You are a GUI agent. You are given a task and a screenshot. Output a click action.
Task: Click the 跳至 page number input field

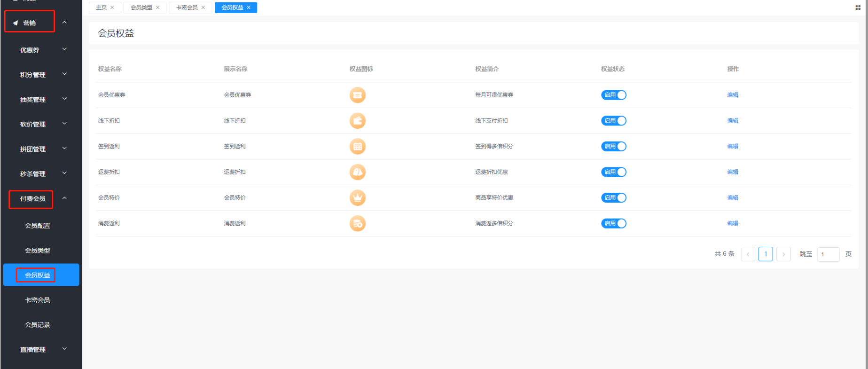(828, 254)
